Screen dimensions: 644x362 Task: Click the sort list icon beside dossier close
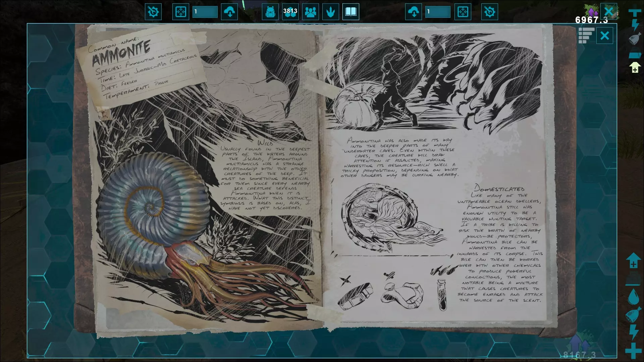(586, 36)
